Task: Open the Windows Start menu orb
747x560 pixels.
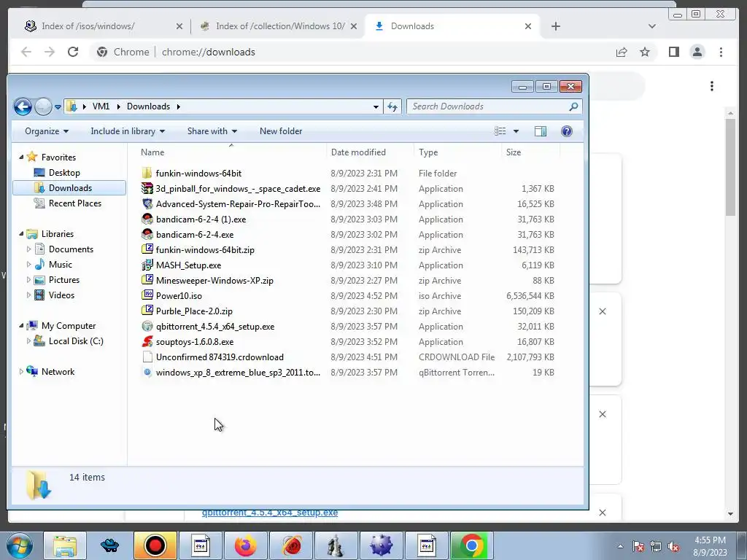Action: (x=20, y=545)
